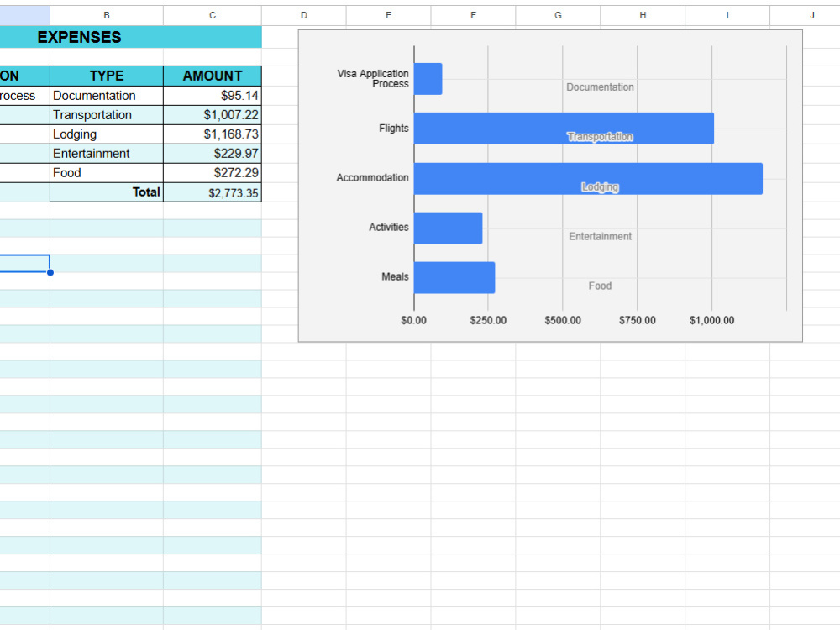Select column F header
This screenshot has height=630, width=840.
click(x=473, y=15)
